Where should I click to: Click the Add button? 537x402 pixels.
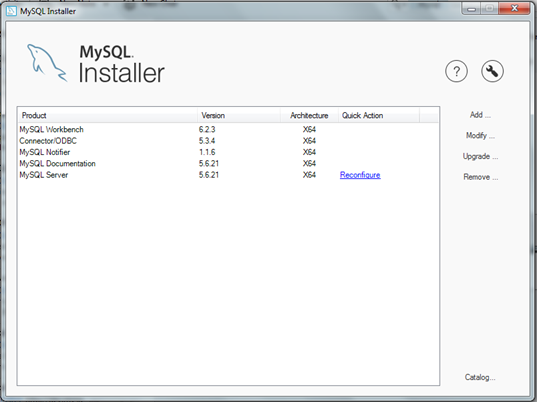(480, 115)
